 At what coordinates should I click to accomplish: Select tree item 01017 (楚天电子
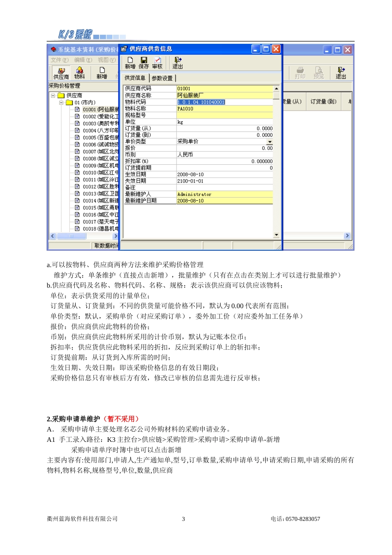click(101, 222)
